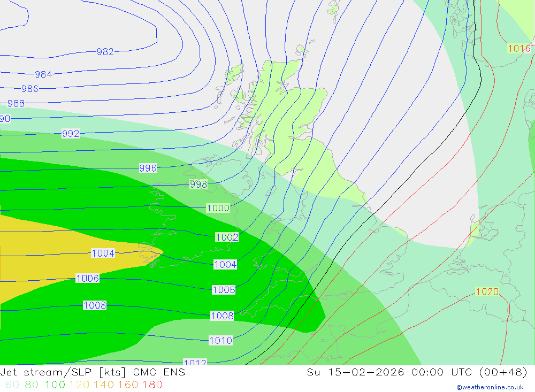Click the green 100 legend value
Image resolution: width=535 pixels, height=392 pixels.
click(x=55, y=385)
